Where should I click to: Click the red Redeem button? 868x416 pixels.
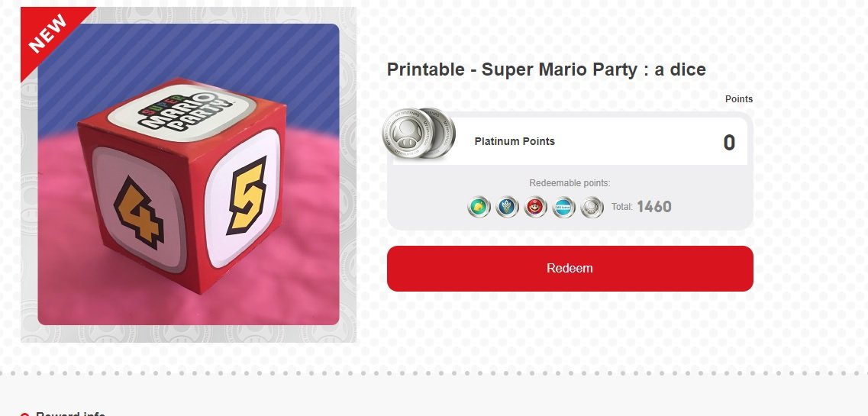click(570, 269)
